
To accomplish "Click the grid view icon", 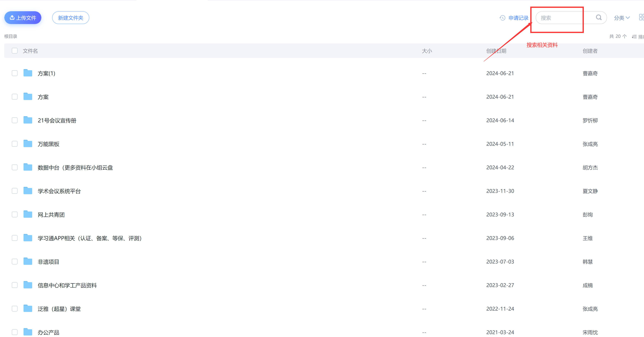I will (x=641, y=17).
